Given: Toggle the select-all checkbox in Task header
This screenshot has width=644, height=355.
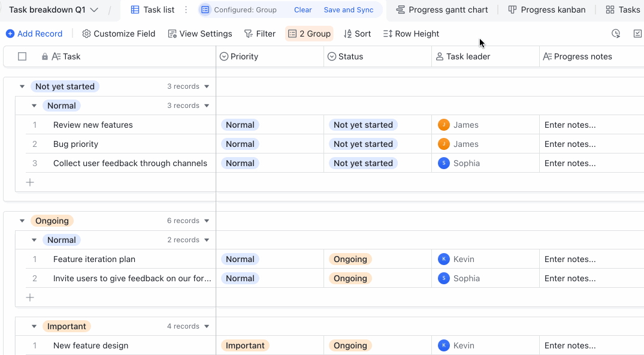Looking at the screenshot, I should (22, 56).
